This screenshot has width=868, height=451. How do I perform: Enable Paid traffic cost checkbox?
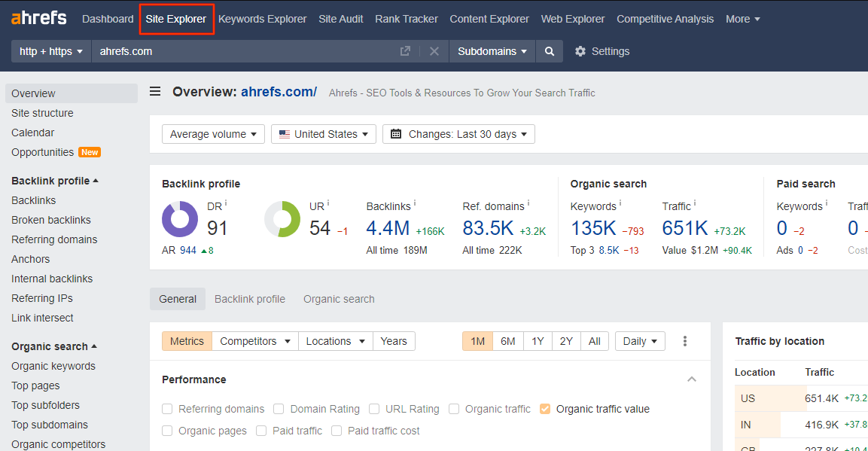tap(337, 431)
